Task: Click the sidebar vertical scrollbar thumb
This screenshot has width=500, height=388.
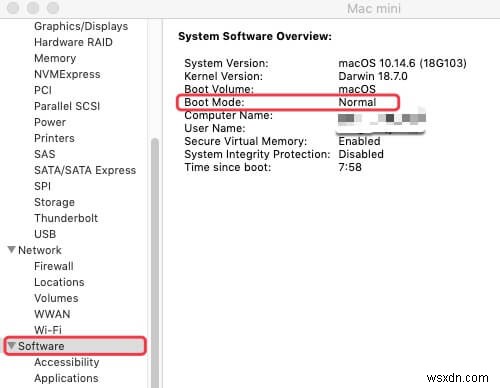Action: tap(154, 263)
